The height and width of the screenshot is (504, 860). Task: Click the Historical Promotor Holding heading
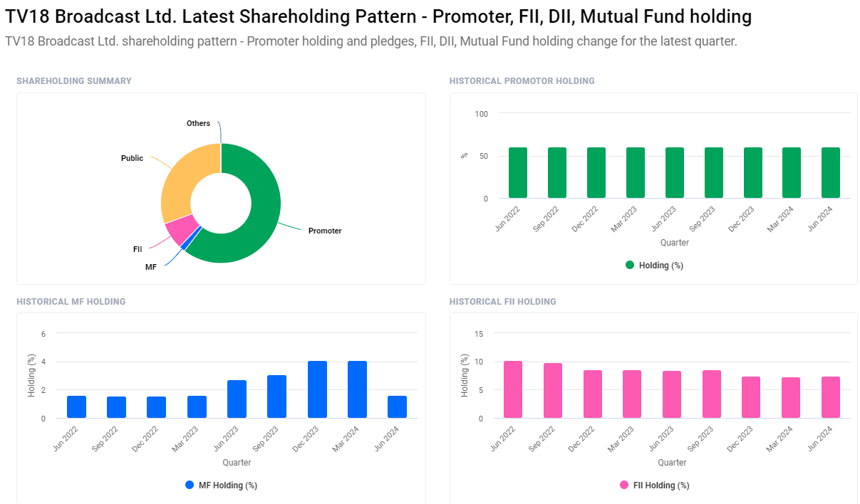click(x=522, y=81)
